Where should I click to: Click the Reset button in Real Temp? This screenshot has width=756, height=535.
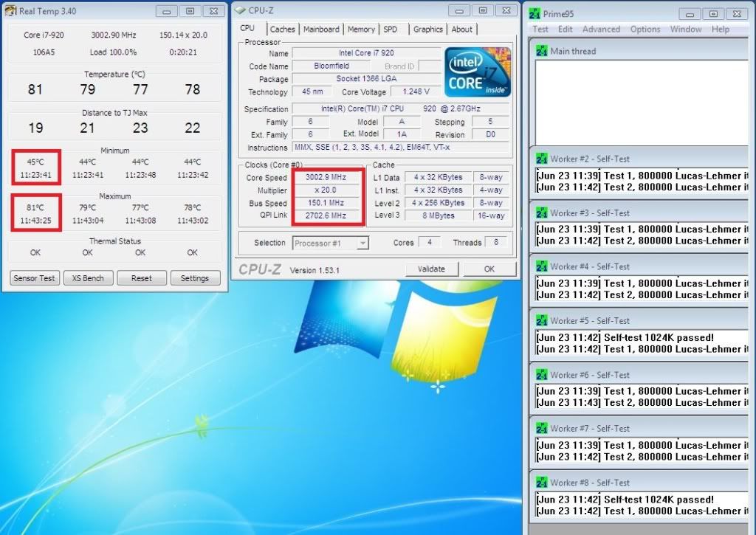pos(141,278)
